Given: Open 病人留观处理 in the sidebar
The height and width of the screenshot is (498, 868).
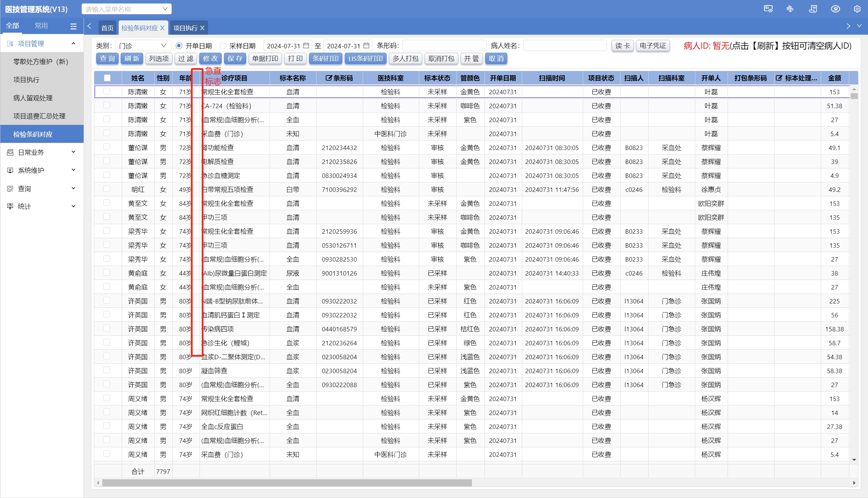Looking at the screenshot, I should 33,98.
